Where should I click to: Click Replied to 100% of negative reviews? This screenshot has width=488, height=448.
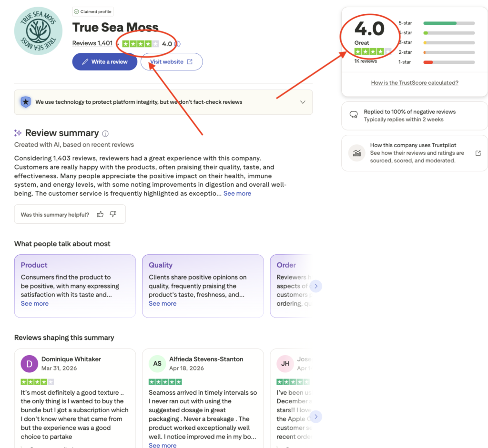[409, 111]
